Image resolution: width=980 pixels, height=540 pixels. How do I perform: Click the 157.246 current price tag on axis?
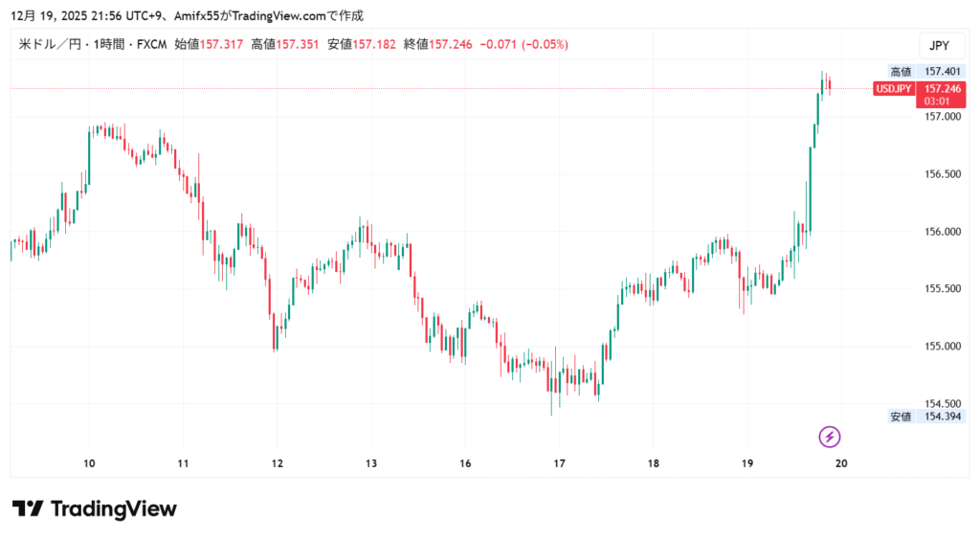(x=942, y=88)
